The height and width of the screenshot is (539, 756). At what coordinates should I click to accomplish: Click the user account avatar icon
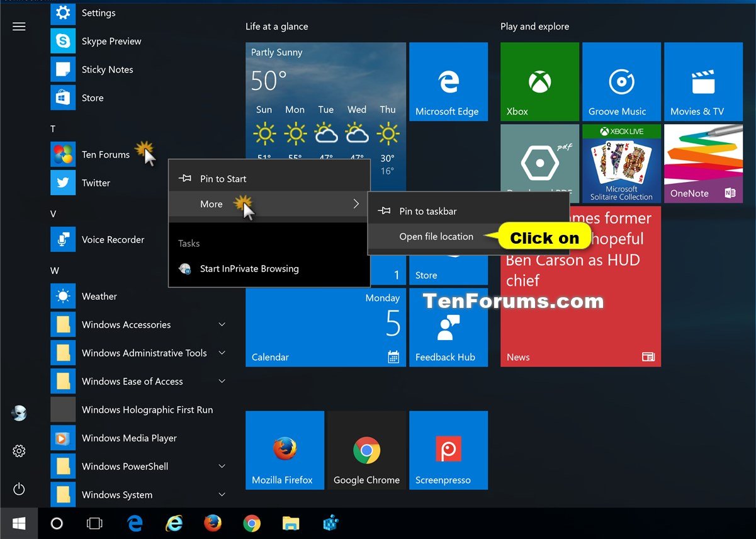pyautogui.click(x=19, y=413)
